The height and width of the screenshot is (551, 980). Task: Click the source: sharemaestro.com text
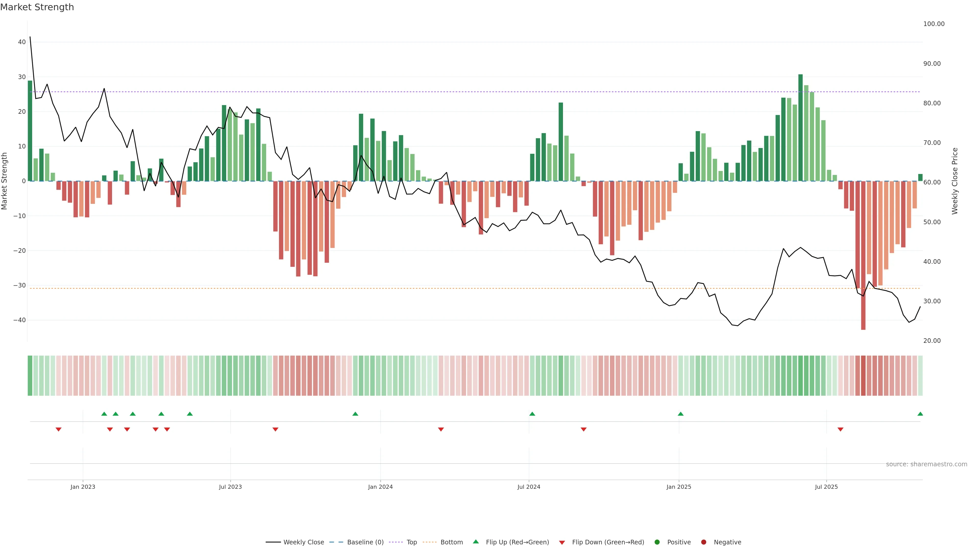pyautogui.click(x=926, y=464)
